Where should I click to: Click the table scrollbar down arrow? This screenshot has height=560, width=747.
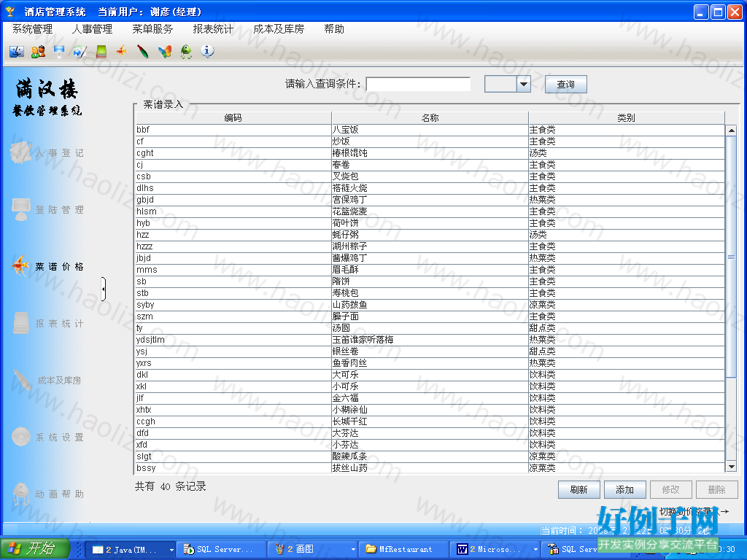point(731,467)
